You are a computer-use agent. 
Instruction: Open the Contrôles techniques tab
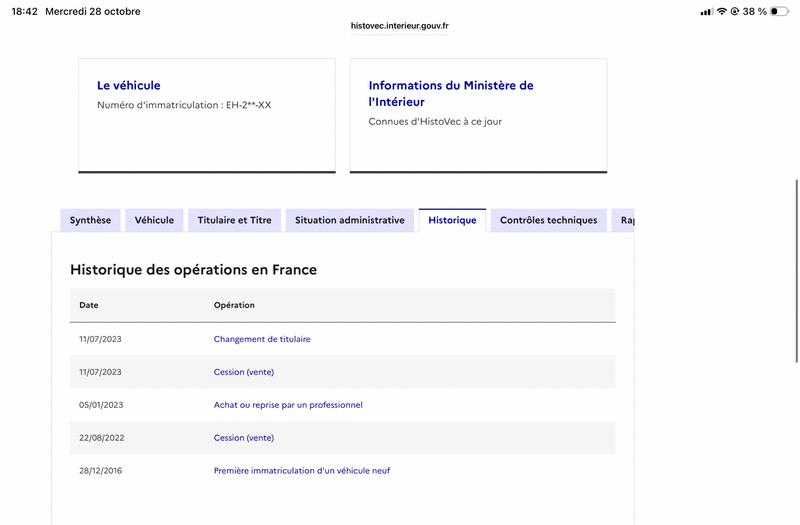point(548,220)
